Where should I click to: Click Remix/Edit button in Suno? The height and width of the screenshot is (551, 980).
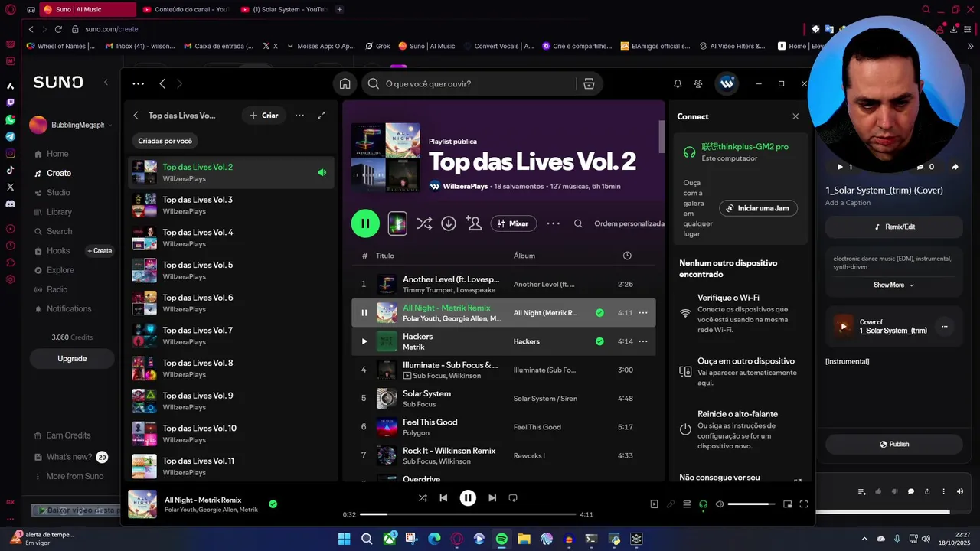tap(893, 227)
